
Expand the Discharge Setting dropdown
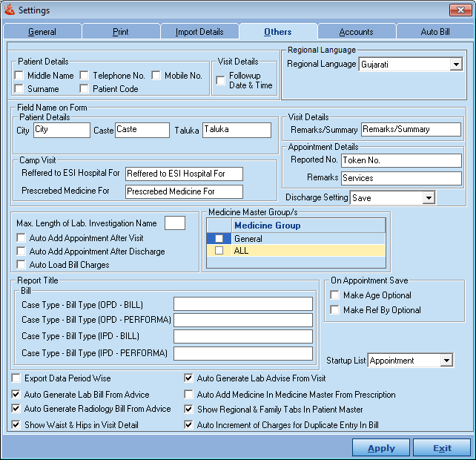(428, 198)
